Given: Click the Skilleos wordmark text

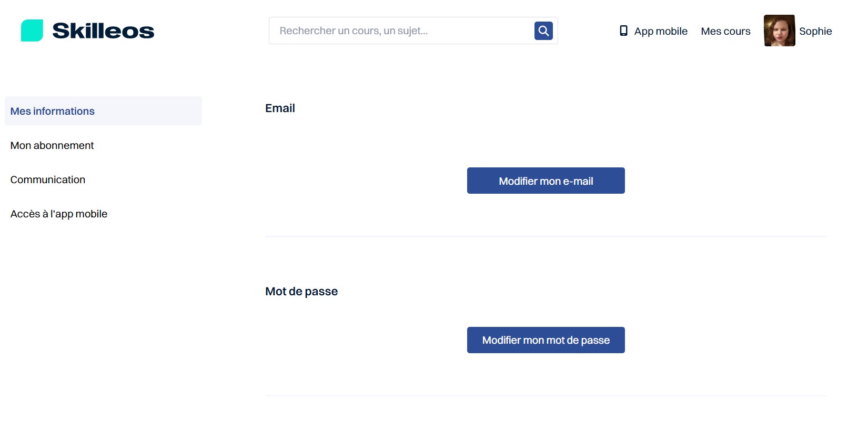Looking at the screenshot, I should pyautogui.click(x=103, y=31).
